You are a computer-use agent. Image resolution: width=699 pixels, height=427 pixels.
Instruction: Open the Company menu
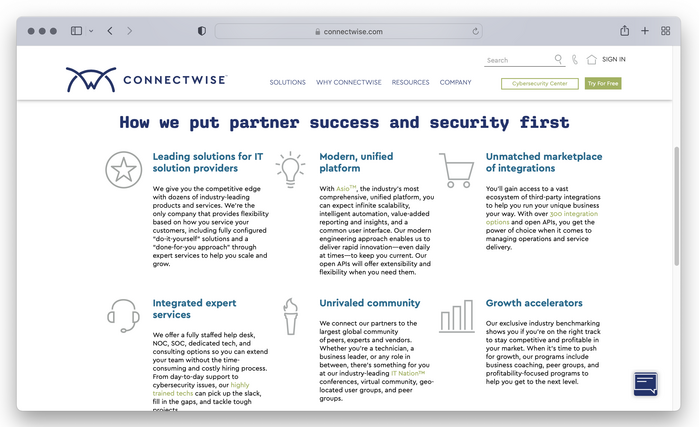tap(455, 82)
